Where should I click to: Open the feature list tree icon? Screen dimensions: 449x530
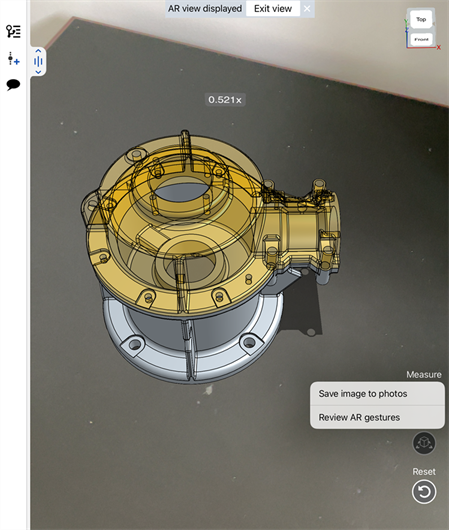point(14,31)
